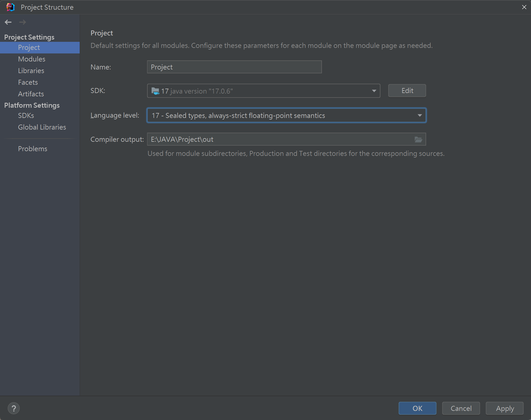Click the JDK folder icon in SDK field
The width and height of the screenshot is (531, 420).
[155, 91]
